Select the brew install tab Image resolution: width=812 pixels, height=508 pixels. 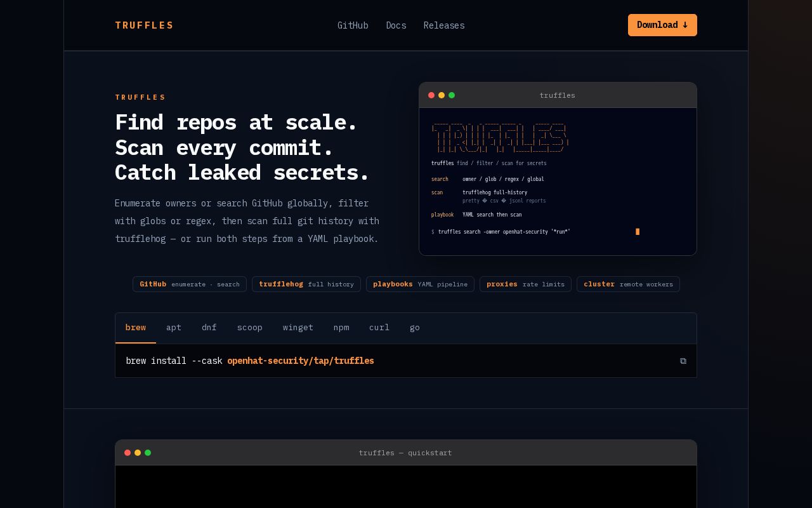click(x=136, y=328)
